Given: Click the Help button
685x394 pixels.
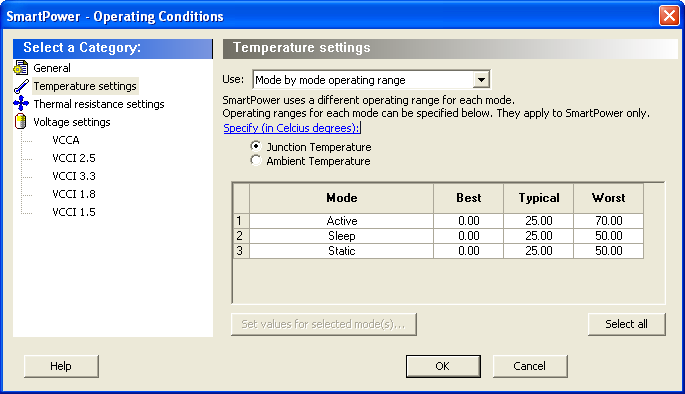Looking at the screenshot, I should (61, 366).
